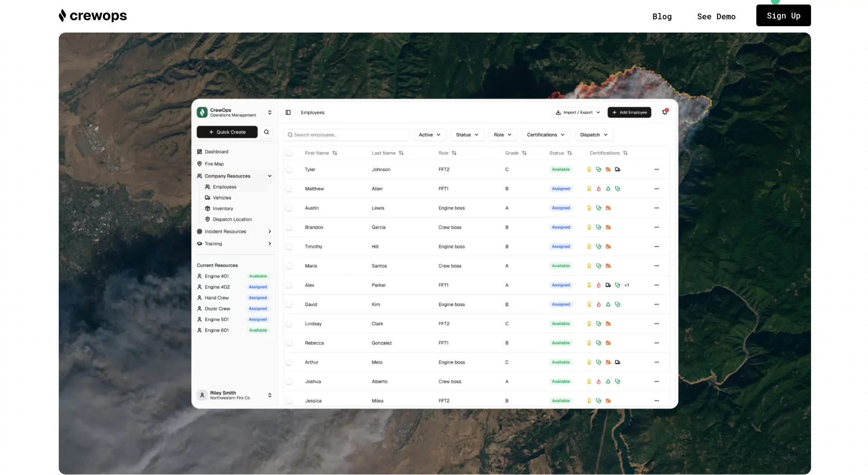868x475 pixels.
Task: Sort by Grade column arrows
Action: pyautogui.click(x=524, y=153)
